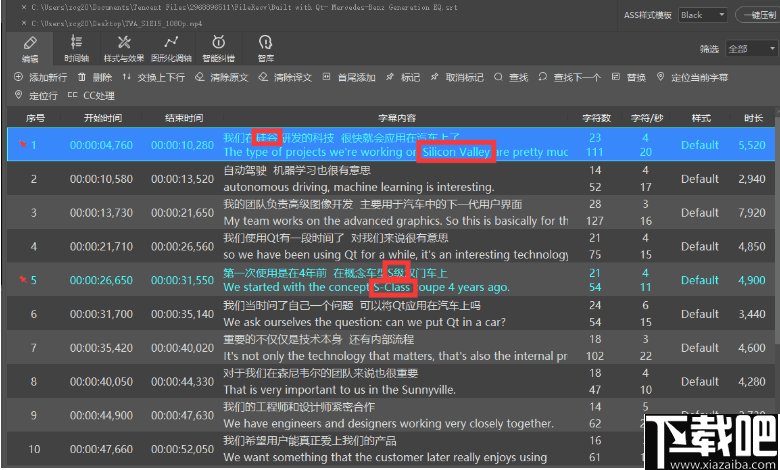Select start time 00:00:40,050

(101, 382)
